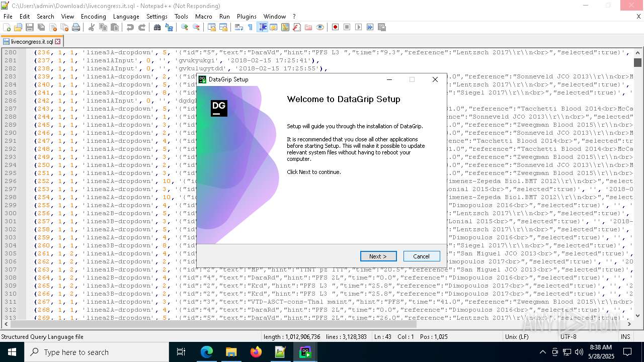Paste from clipboard via toolbar icon
The width and height of the screenshot is (644, 362).
115,27
